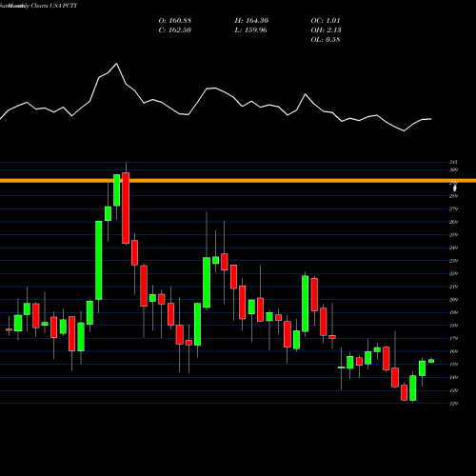Click the low price 'L: 159.96'
This screenshot has width=476, height=476.
(251, 30)
